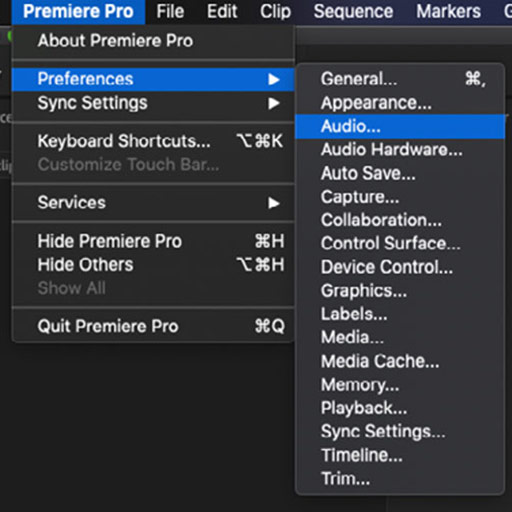Open Audio preferences
This screenshot has height=512, width=512.
coord(400,126)
